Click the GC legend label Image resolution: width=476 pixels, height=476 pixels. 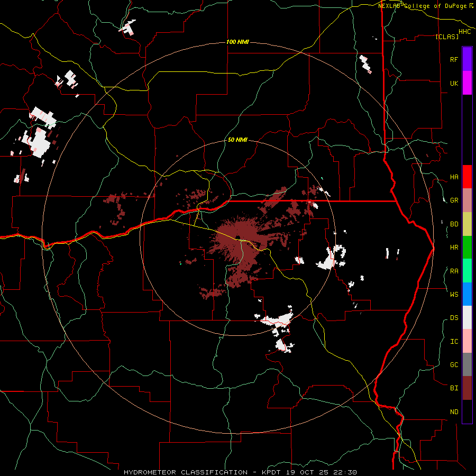click(454, 365)
